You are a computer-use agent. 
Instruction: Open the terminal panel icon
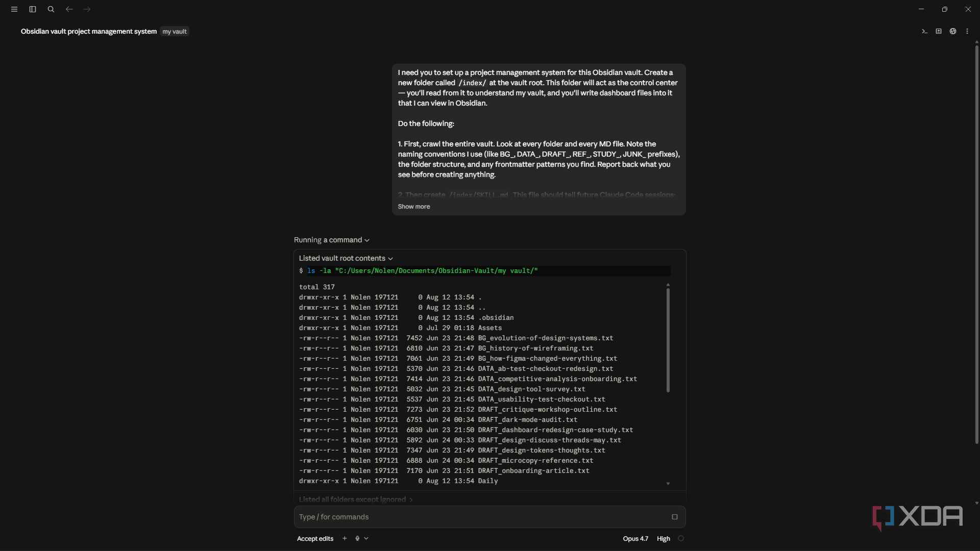(x=924, y=31)
